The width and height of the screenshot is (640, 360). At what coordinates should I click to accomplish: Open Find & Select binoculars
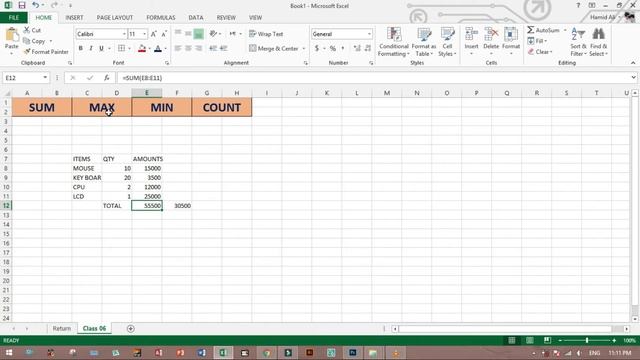598,42
